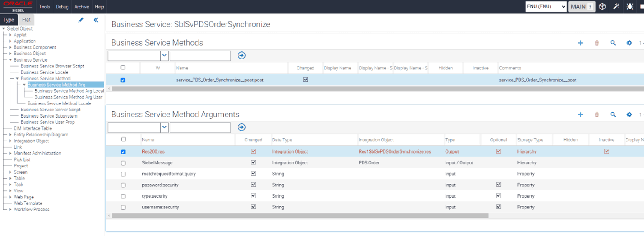Click the cube icon in top bar
Image resolution: width=644 pixels, height=236 pixels.
click(602, 7)
